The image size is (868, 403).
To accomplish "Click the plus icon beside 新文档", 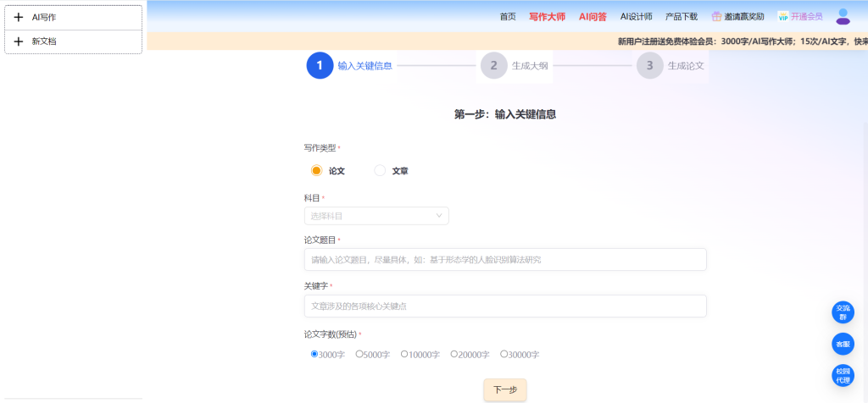I will [19, 41].
